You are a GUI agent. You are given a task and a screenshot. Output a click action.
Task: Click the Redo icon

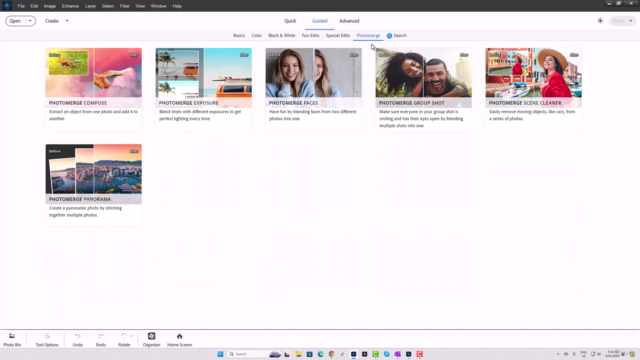[x=101, y=336]
